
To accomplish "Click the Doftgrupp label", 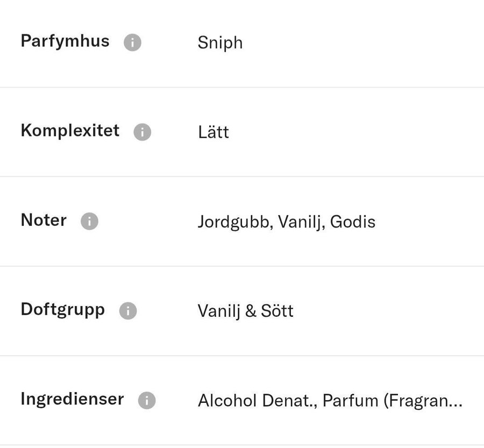I will 62,310.
